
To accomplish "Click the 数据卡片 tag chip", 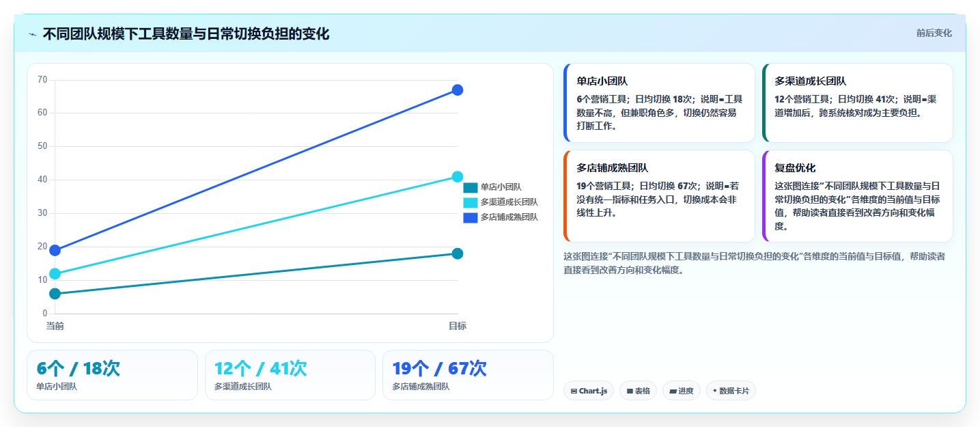I will click(731, 391).
